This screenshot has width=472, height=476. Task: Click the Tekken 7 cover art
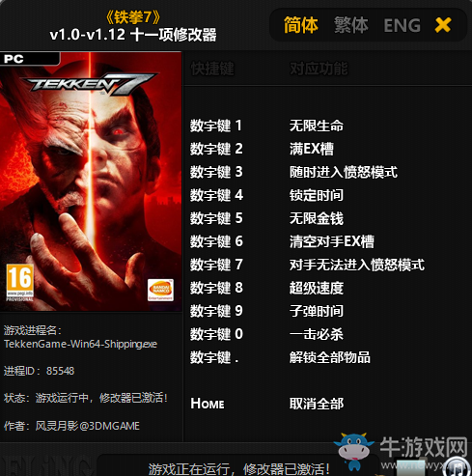click(x=91, y=182)
